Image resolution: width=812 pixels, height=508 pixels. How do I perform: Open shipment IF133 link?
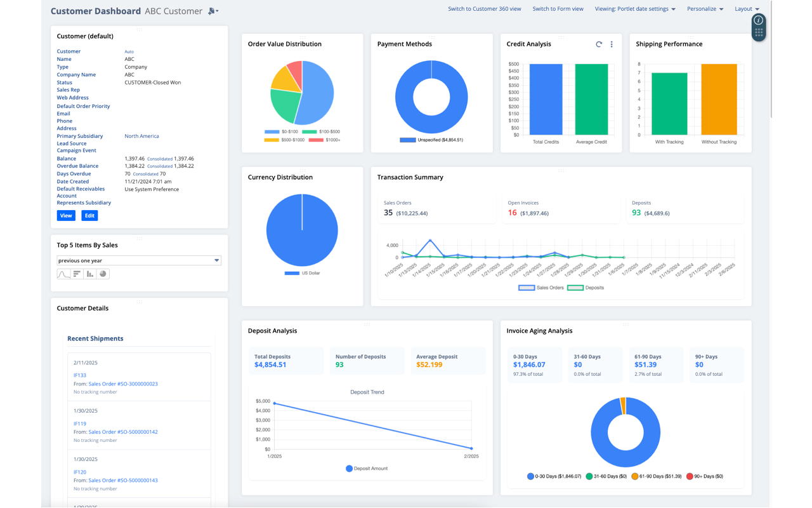80,375
